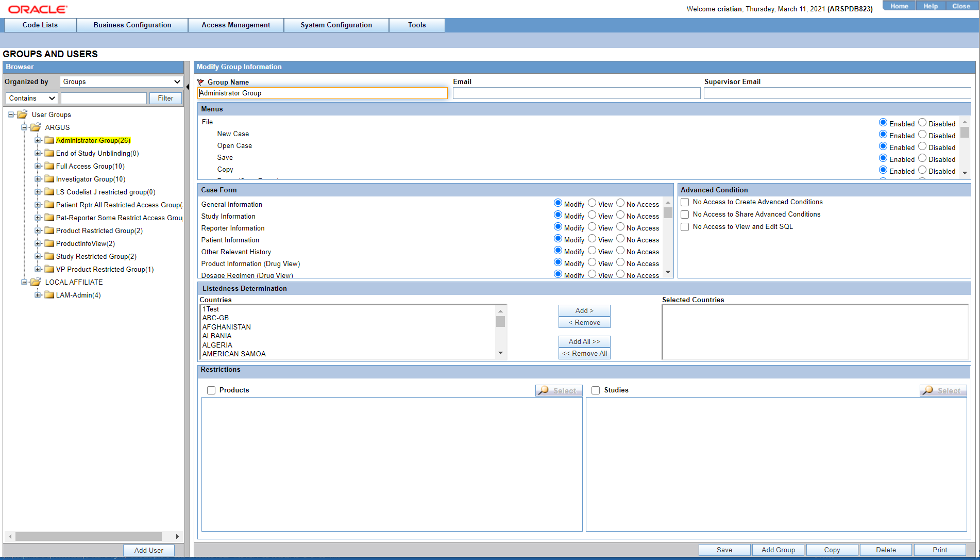Click the Countries list scrollbar thumb
This screenshot has height=560, width=980.
[500, 322]
